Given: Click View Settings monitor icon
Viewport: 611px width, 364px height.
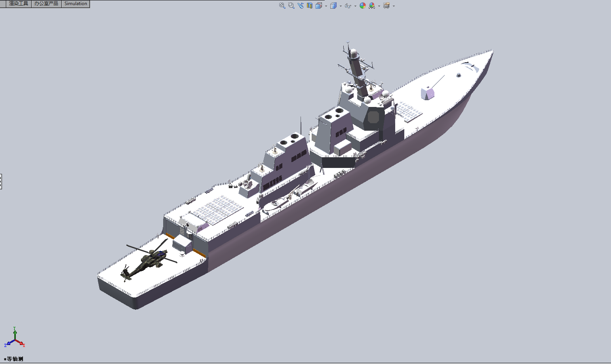Looking at the screenshot, I should [386, 6].
